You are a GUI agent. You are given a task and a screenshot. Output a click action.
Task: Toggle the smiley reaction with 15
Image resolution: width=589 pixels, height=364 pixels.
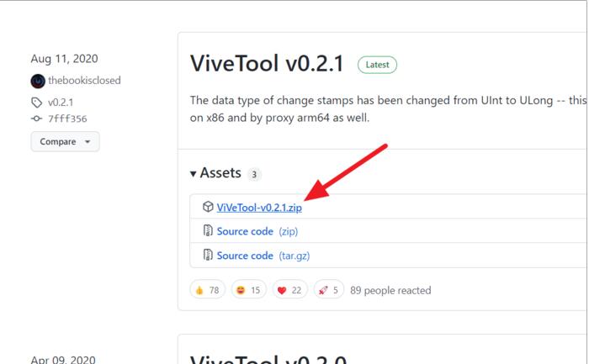pos(248,290)
